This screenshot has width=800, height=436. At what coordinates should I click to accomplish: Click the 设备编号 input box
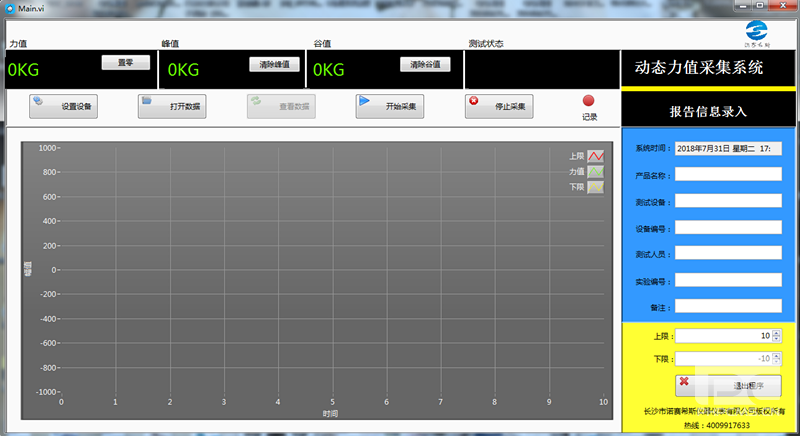[727, 227]
